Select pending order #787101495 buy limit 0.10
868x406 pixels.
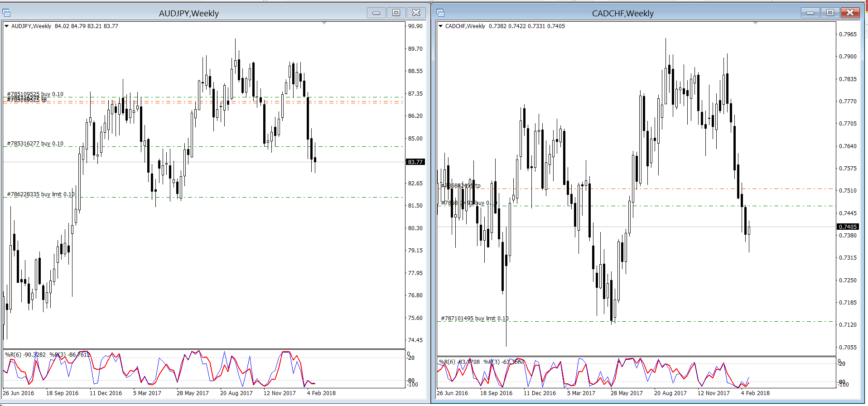[475, 319]
